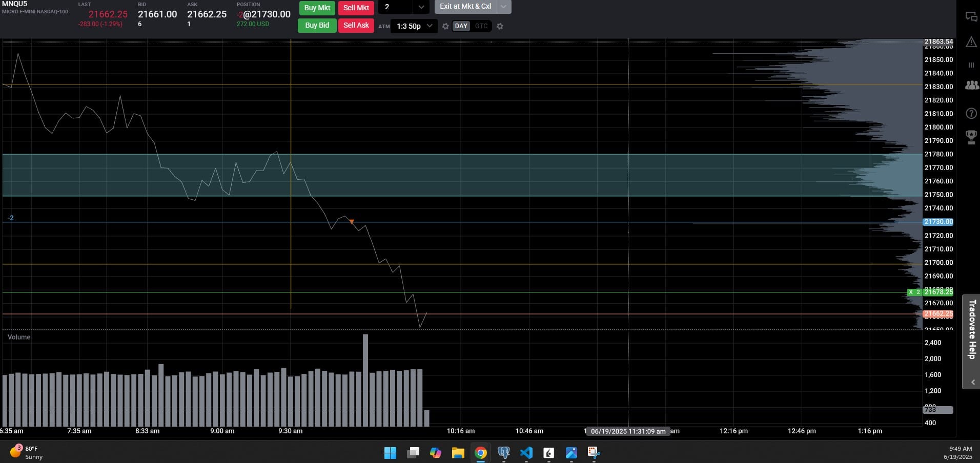Viewport: 980px width, 463px height.
Task: Click the Volume indicator label
Action: [19, 337]
